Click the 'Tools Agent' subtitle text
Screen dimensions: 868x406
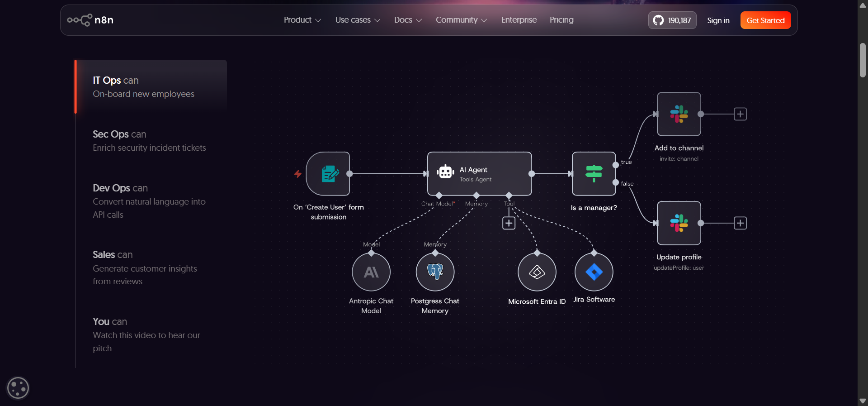click(x=476, y=179)
